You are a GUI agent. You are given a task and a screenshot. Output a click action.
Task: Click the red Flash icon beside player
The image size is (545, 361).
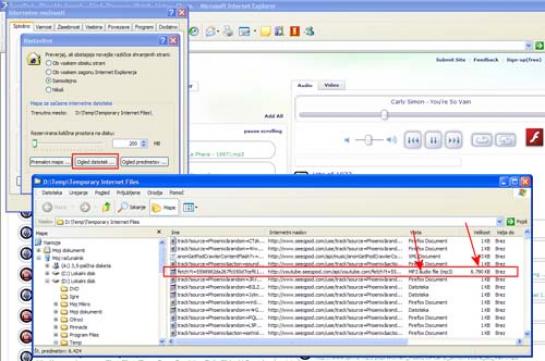click(x=534, y=137)
